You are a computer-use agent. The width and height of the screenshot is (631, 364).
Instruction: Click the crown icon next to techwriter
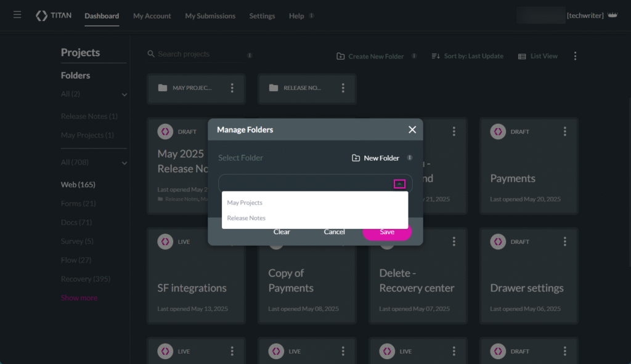613,15
